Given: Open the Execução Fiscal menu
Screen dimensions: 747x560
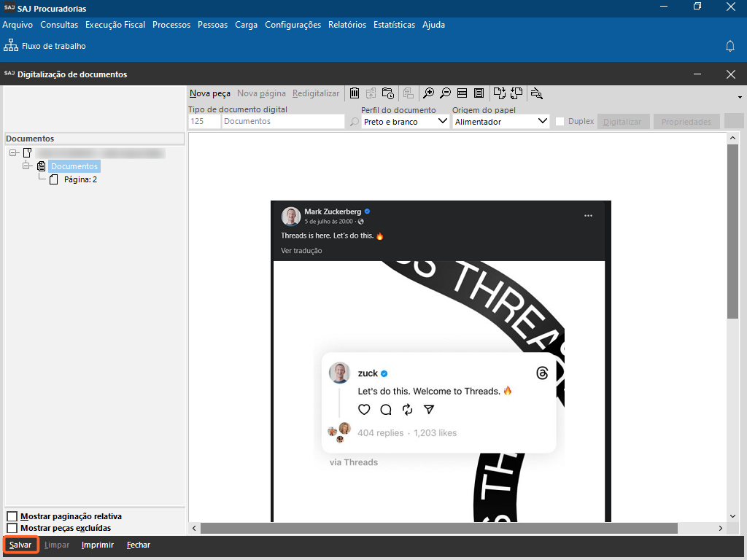Looking at the screenshot, I should [115, 25].
